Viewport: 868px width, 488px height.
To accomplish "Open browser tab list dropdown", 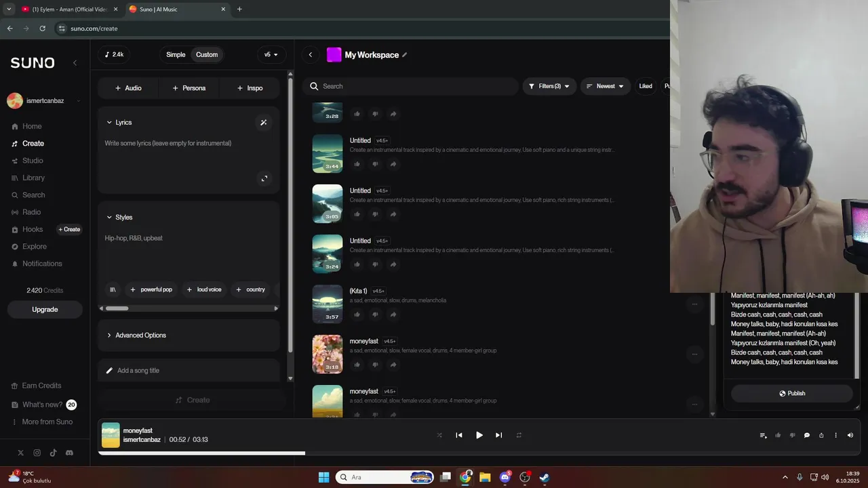I will [9, 9].
